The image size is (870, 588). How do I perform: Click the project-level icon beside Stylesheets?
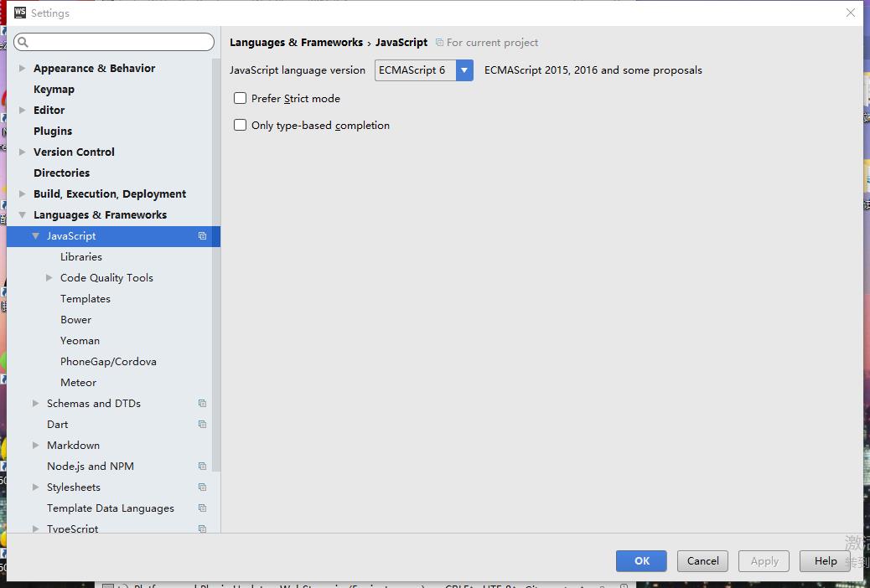click(x=203, y=487)
